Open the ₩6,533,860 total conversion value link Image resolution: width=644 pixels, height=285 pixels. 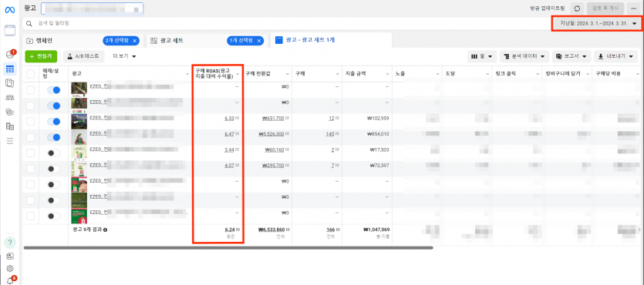(x=271, y=230)
